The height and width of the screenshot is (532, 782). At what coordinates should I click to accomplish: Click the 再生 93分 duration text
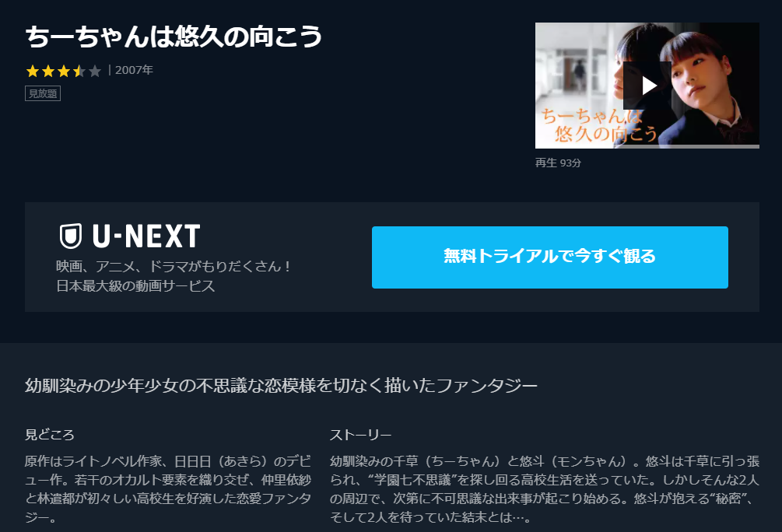pyautogui.click(x=558, y=163)
